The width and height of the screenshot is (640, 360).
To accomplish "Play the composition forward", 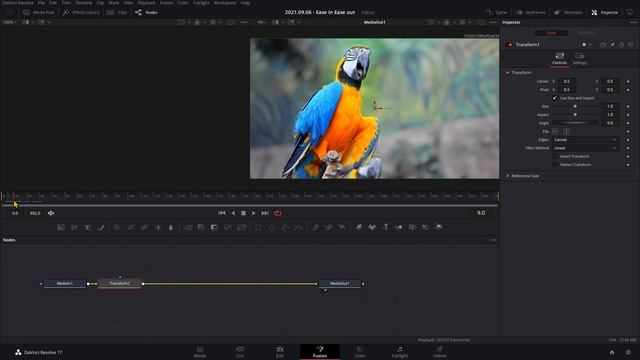I will pyautogui.click(x=253, y=213).
